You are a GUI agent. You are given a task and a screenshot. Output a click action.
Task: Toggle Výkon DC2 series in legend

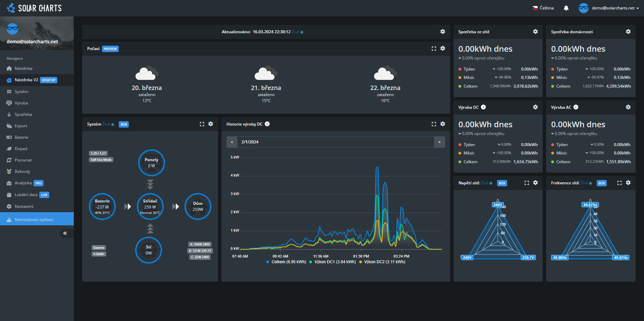[382, 262]
